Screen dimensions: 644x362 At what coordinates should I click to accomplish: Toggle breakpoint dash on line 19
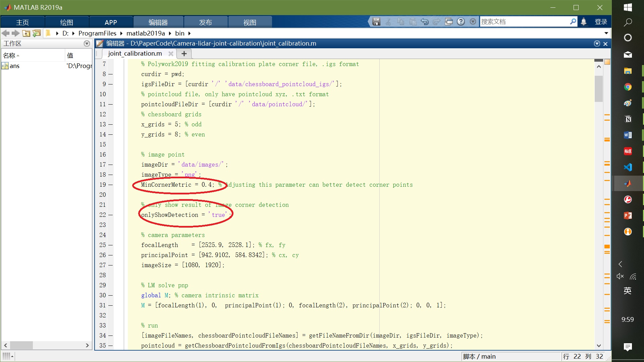tap(111, 185)
